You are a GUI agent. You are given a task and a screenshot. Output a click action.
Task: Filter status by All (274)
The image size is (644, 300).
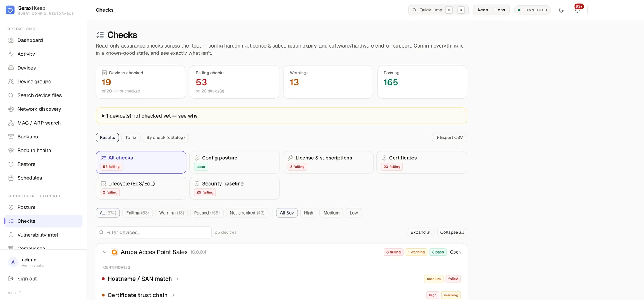108,213
